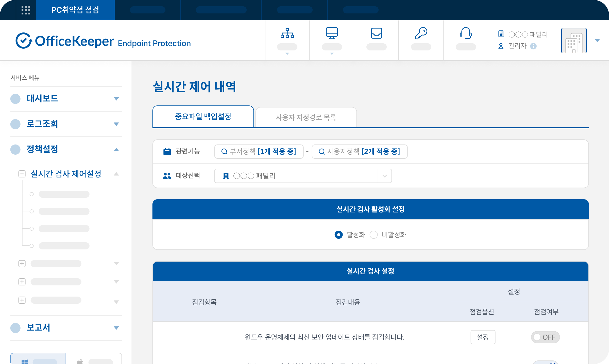Select the 활성화 radio button
The image size is (609, 364).
tap(339, 235)
